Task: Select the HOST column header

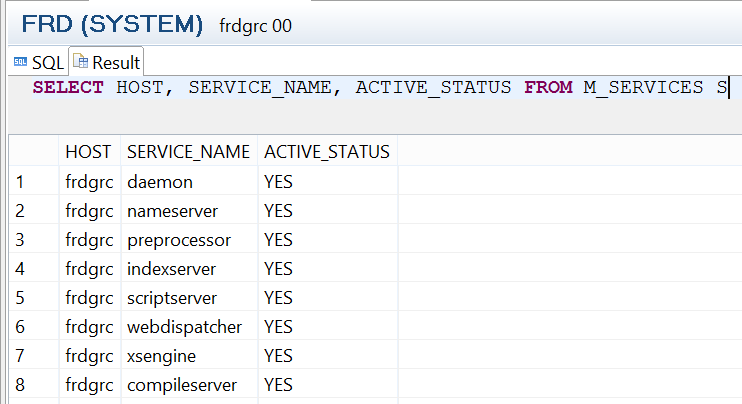Action: [88, 152]
